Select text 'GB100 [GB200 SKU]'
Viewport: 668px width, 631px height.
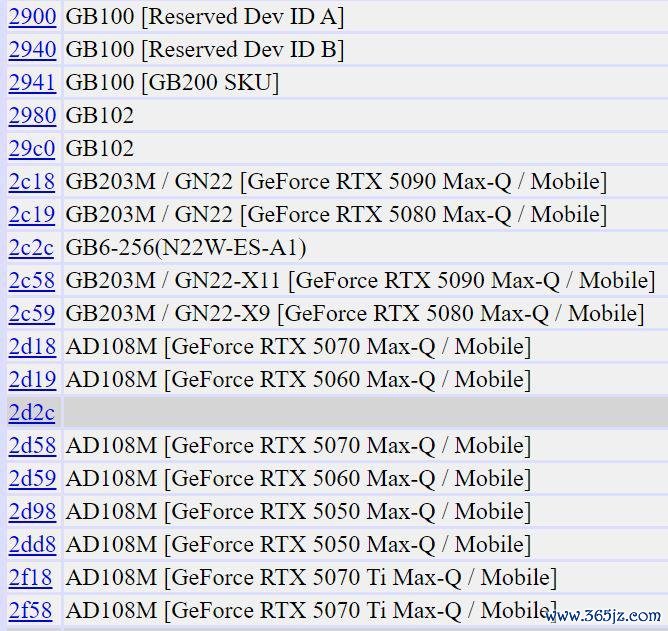tap(173, 83)
